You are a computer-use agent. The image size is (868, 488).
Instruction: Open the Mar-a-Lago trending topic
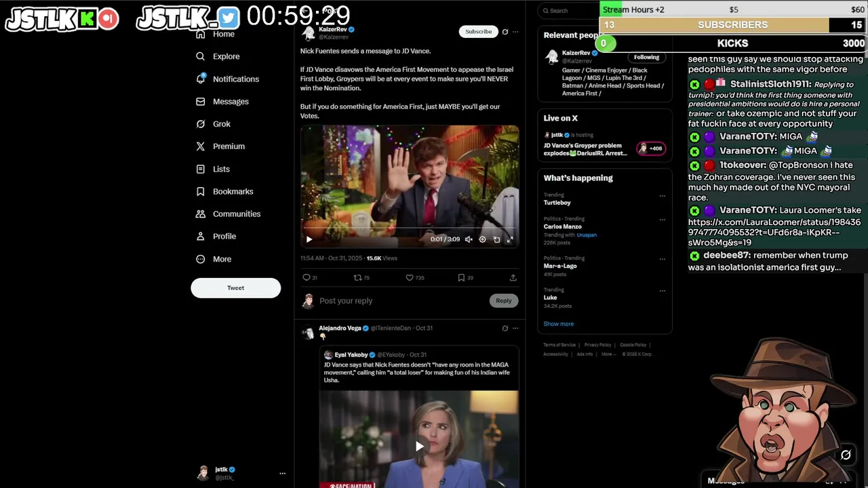pyautogui.click(x=560, y=266)
